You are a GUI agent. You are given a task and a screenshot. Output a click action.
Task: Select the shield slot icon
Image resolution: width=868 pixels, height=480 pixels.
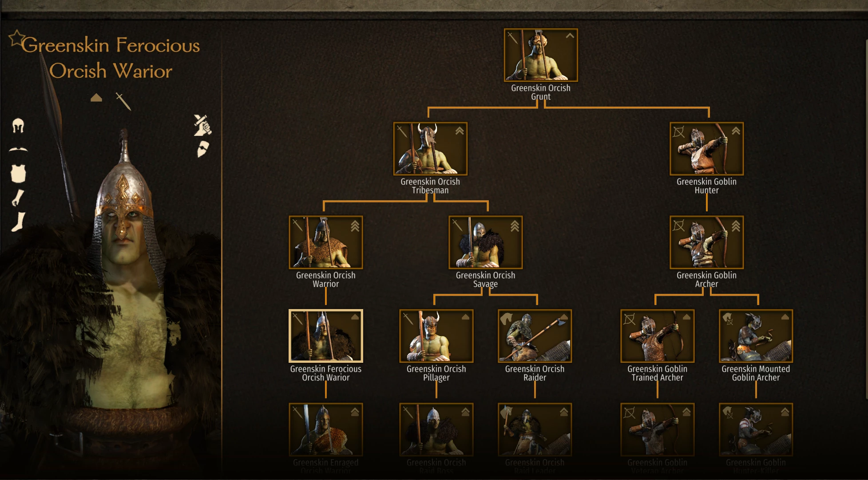(203, 149)
